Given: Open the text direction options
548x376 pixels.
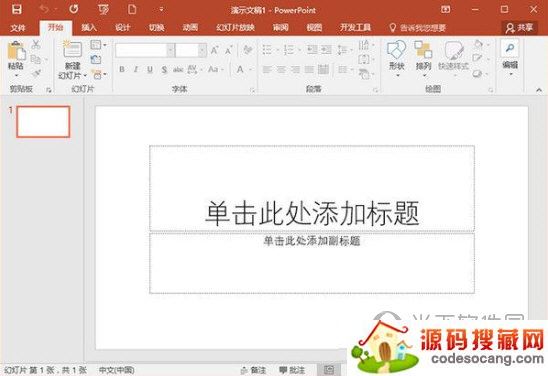Looking at the screenshot, I should (x=366, y=45).
